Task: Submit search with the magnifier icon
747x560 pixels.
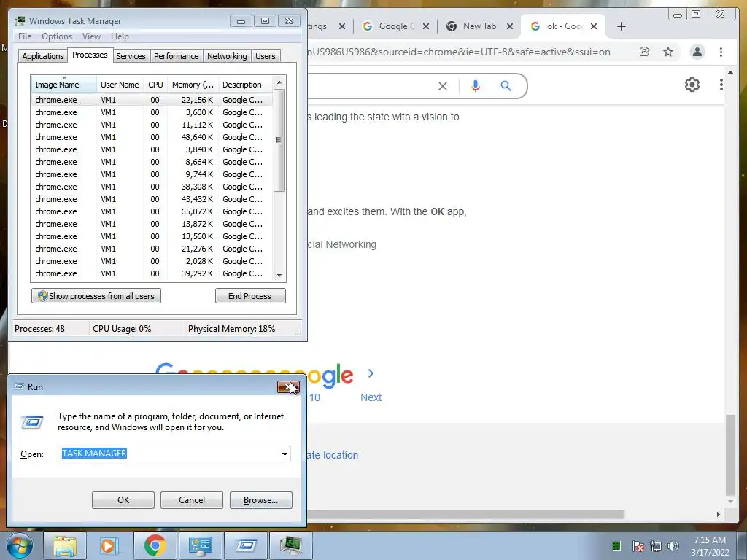Action: 506,86
